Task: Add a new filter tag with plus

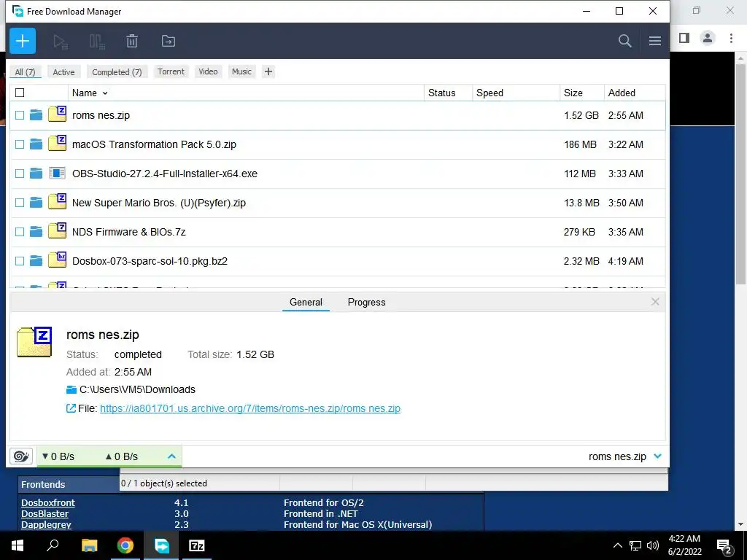Action: [268, 71]
